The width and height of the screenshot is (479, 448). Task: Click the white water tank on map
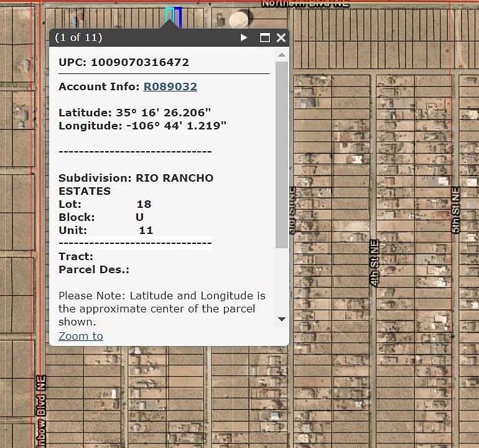(x=238, y=21)
